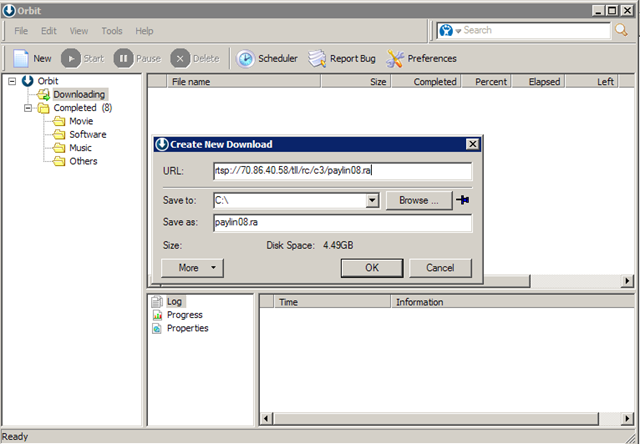Image resolution: width=640 pixels, height=444 pixels.
Task: Click the pin icon beside Browse
Action: pos(462,200)
